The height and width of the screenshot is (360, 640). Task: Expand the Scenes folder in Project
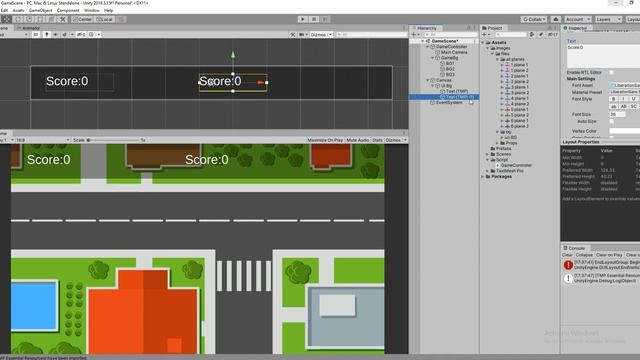(x=488, y=154)
